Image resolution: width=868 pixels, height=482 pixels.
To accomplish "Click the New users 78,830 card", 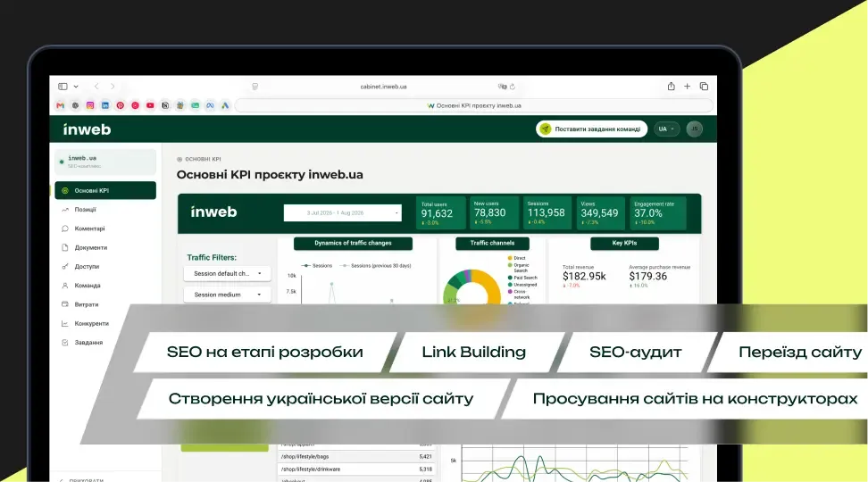I will tap(495, 213).
